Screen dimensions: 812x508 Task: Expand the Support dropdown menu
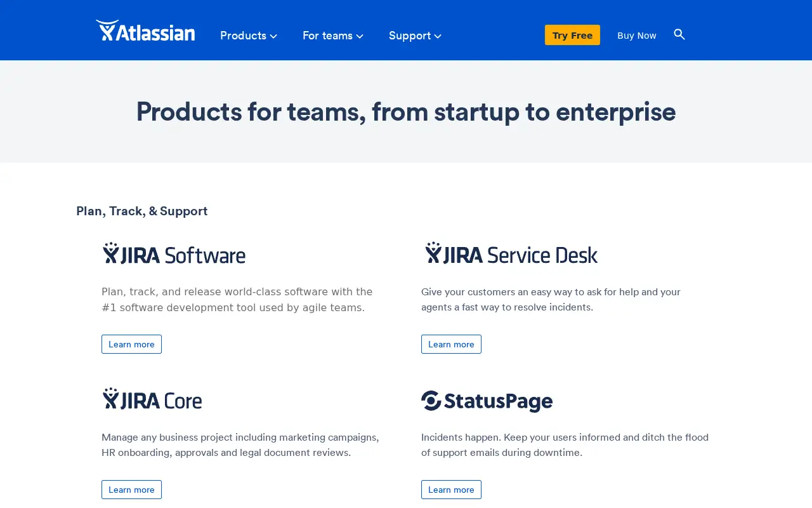click(x=415, y=36)
